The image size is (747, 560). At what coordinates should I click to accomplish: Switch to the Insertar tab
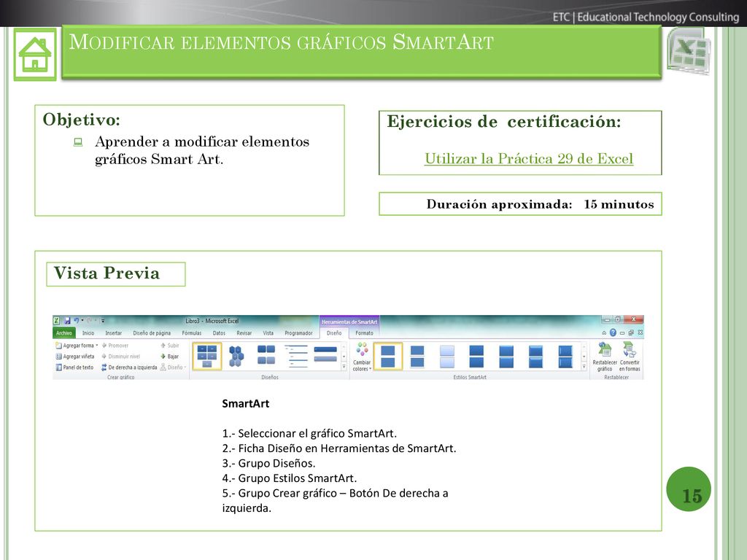point(113,332)
